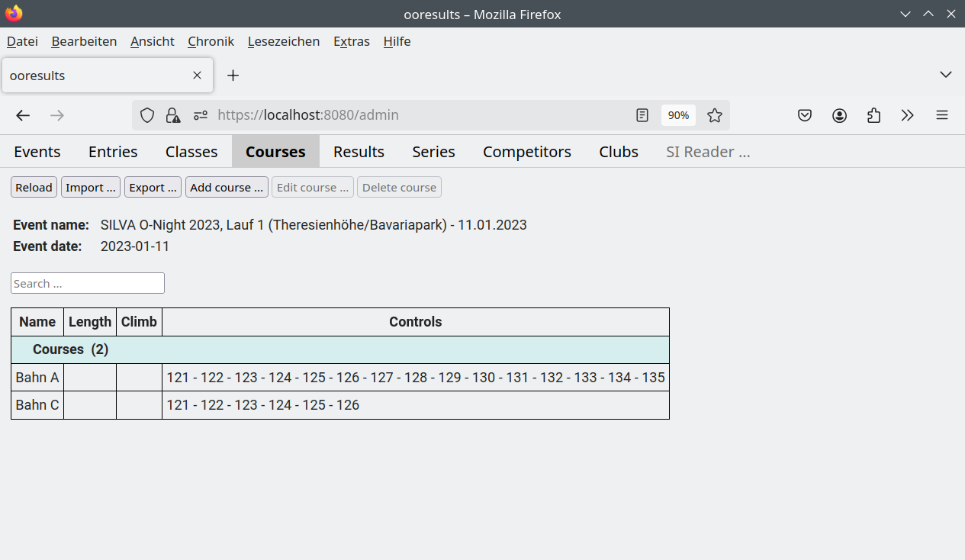
Task: Click the Import ... button
Action: pyautogui.click(x=91, y=188)
